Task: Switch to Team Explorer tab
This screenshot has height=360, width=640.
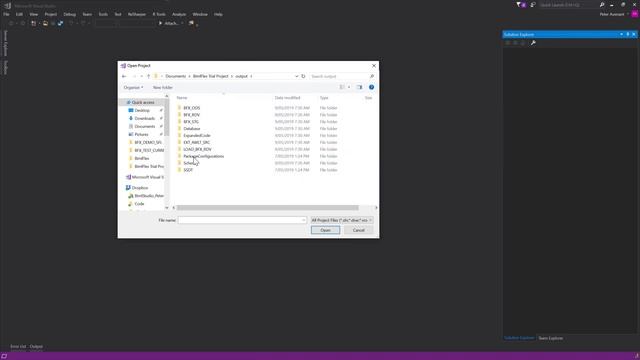Action: [x=551, y=338]
